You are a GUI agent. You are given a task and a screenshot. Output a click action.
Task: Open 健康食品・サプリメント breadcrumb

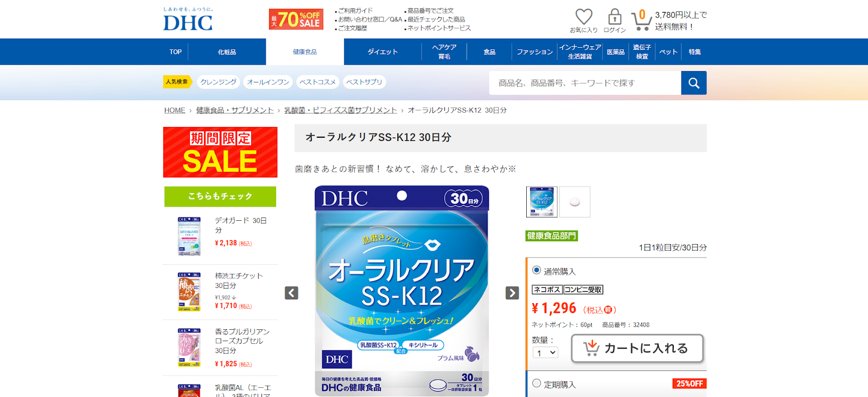coord(235,110)
